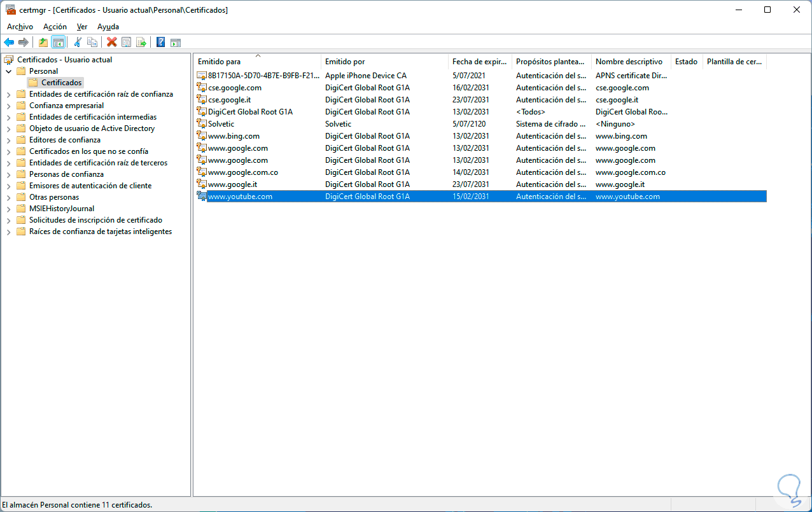812x512 pixels.
Task: Sort by Propósitos planteados column header
Action: click(x=552, y=62)
